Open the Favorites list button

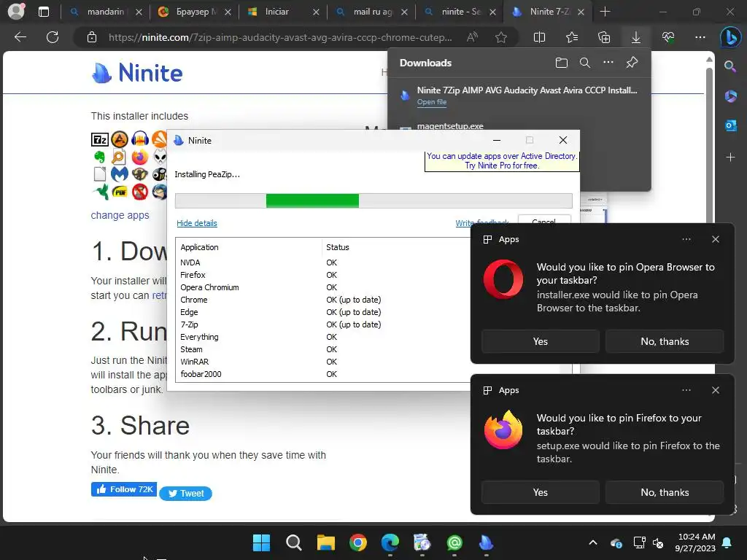[572, 37]
